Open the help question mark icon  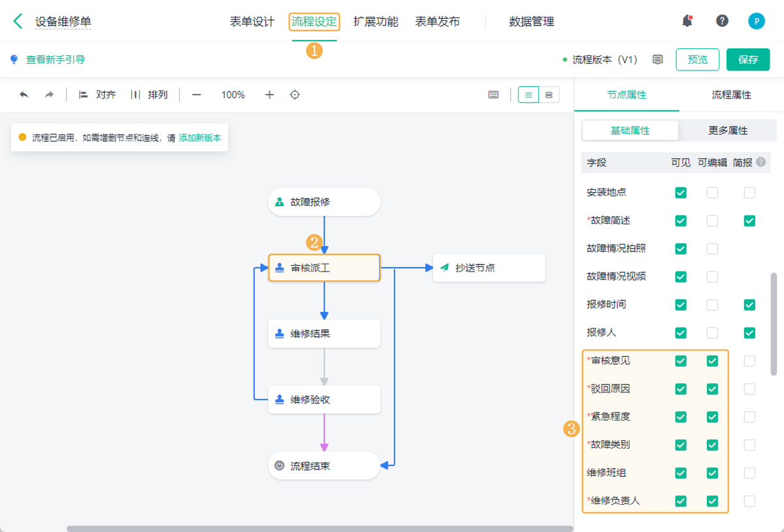click(x=722, y=21)
